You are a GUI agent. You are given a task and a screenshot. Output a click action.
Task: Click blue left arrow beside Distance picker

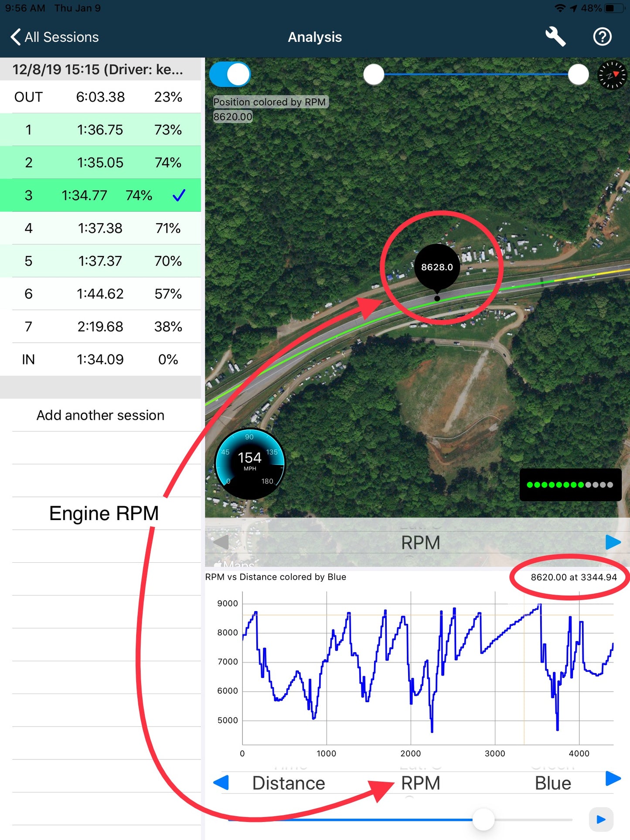[221, 782]
